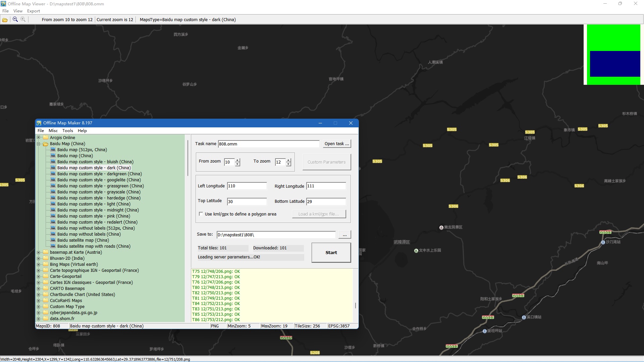Expand the Custom Map Type folder
644x362 pixels.
[x=39, y=307]
